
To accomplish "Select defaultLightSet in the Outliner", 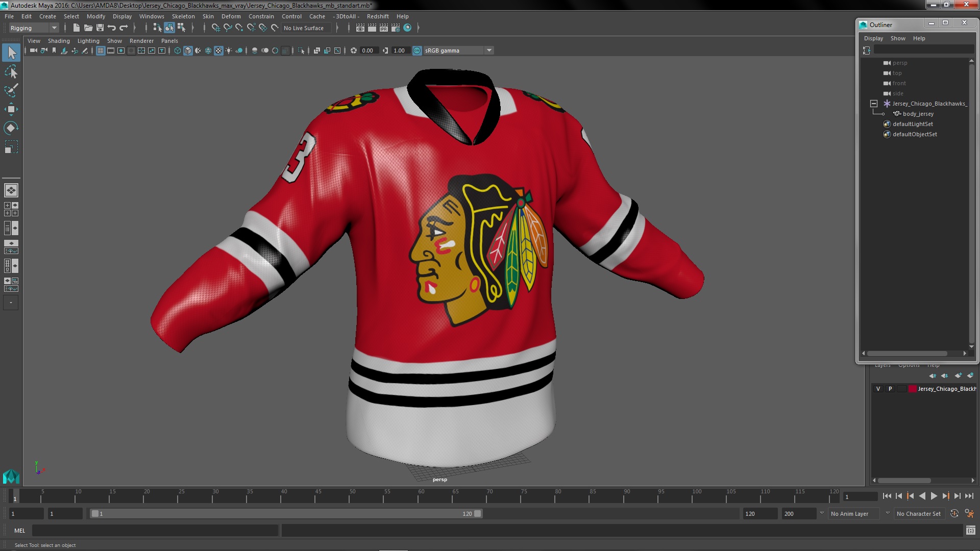I will 912,124.
